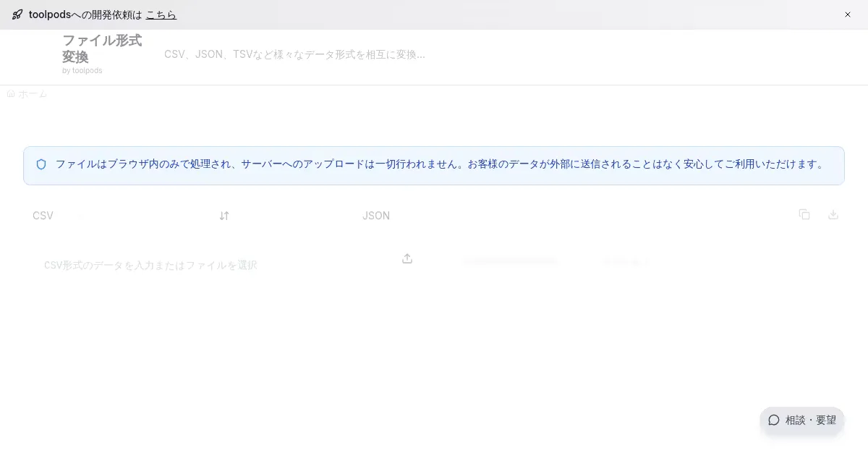Download the converted output file
Viewport: 868px width, 456px height.
[x=833, y=214]
